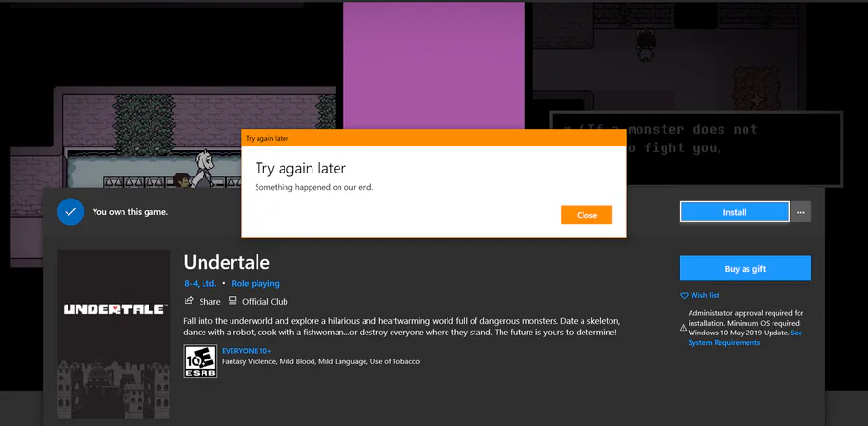Click the 'Try again later' dialog heading
The width and height of the screenshot is (868, 426).
[301, 169]
